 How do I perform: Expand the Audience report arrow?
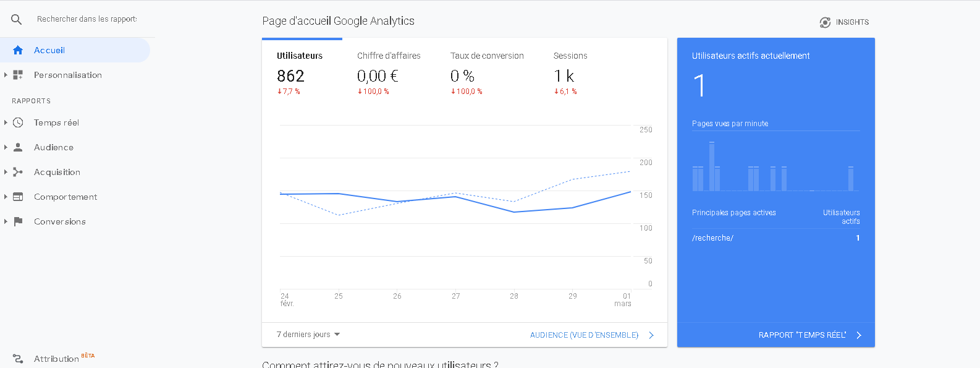click(x=6, y=147)
